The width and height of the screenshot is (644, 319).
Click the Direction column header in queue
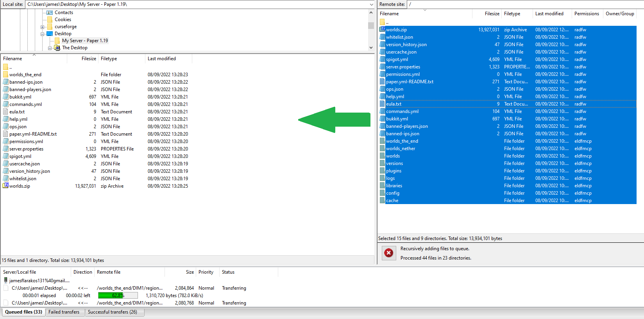pyautogui.click(x=82, y=272)
